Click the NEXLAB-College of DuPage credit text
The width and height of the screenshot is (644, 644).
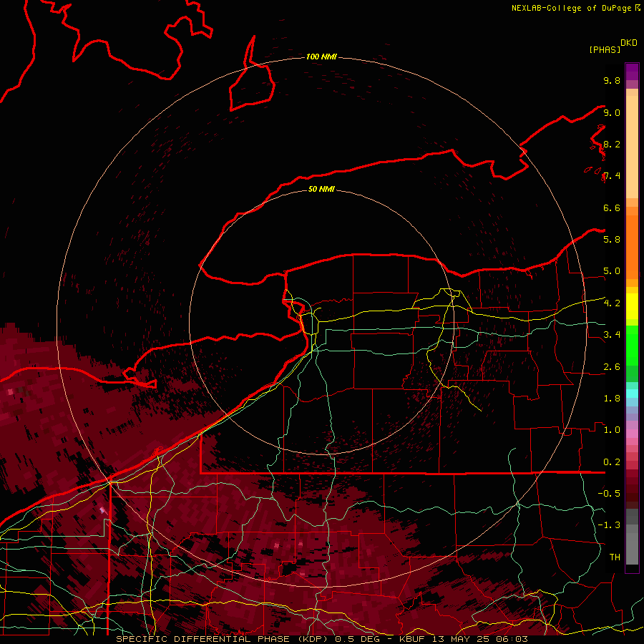click(572, 8)
